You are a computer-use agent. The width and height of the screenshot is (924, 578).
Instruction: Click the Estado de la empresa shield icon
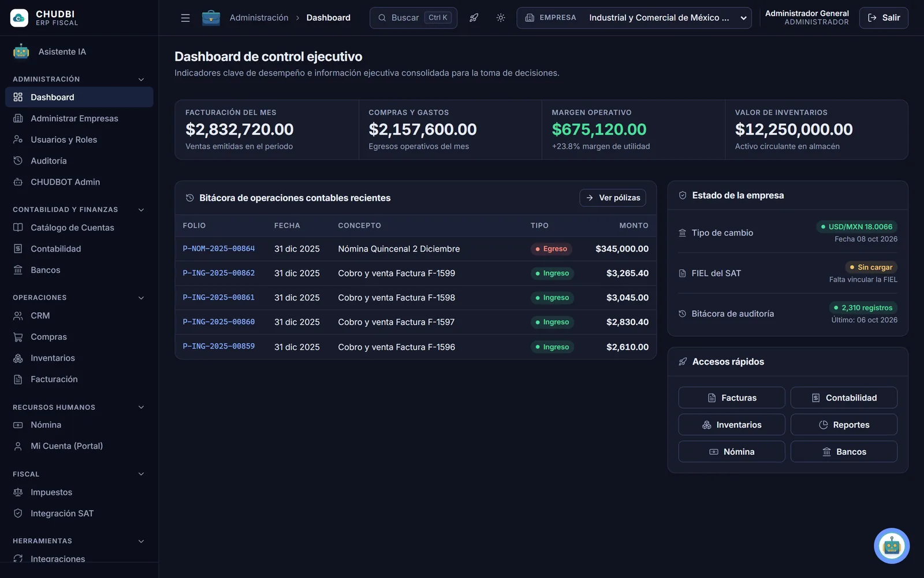coord(682,195)
